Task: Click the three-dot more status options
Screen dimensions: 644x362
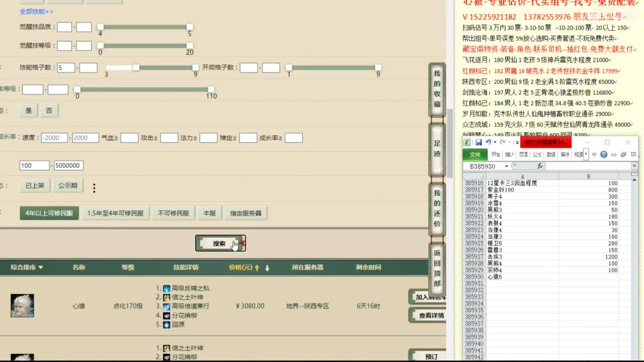Action: [x=94, y=188]
